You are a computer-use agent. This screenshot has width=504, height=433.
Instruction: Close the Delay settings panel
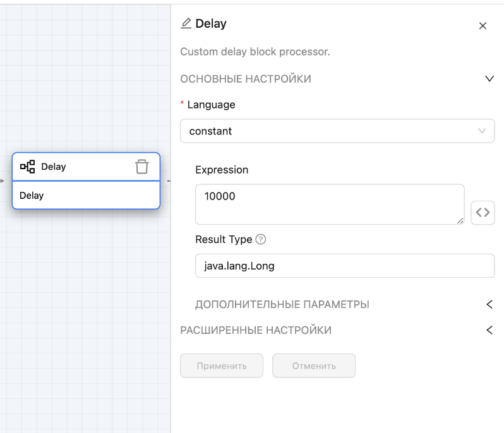tap(483, 26)
